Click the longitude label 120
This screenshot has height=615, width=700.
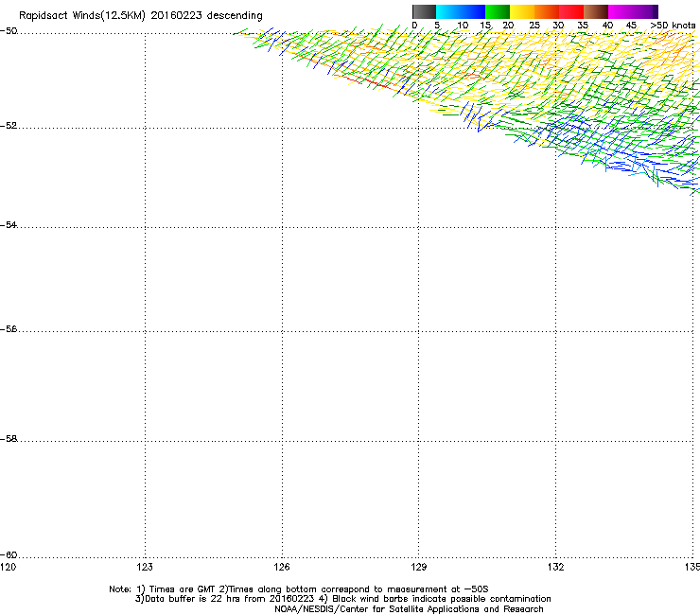pos(8,567)
